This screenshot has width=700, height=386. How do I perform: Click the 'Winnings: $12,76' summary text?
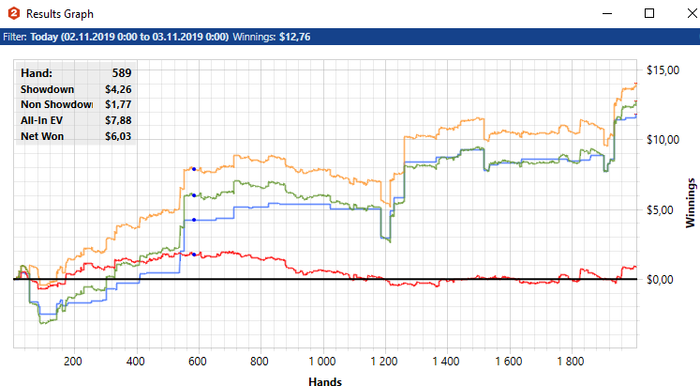tap(271, 37)
